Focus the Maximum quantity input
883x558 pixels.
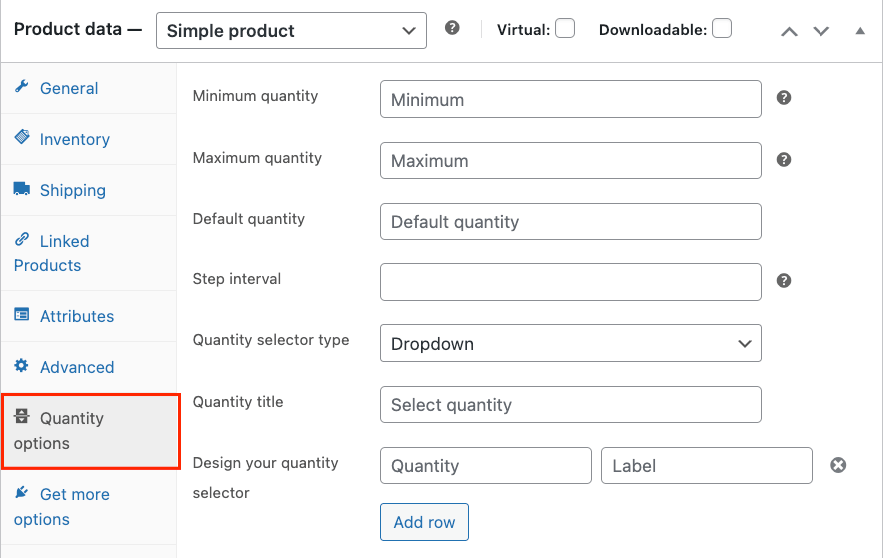pyautogui.click(x=570, y=160)
